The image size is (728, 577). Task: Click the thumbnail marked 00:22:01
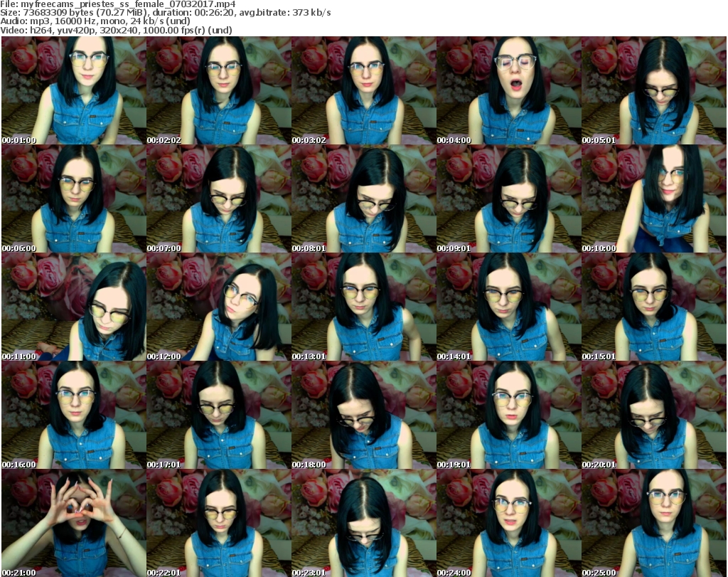[219, 523]
